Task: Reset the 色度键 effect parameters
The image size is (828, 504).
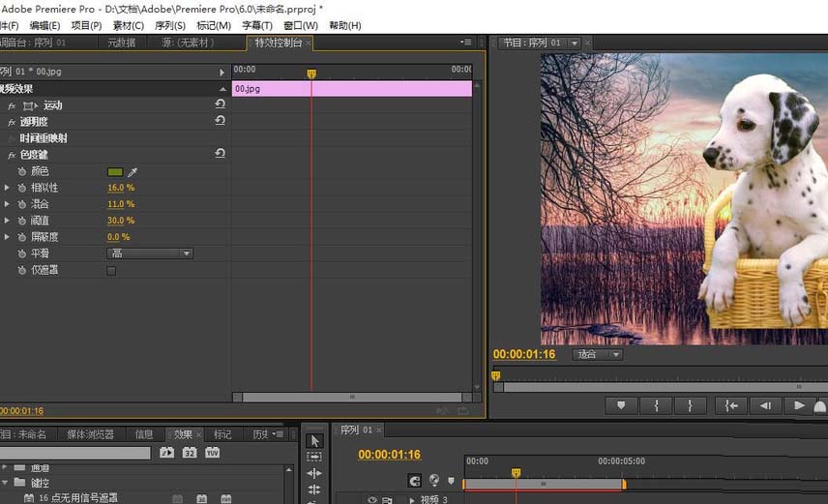Action: [x=221, y=153]
